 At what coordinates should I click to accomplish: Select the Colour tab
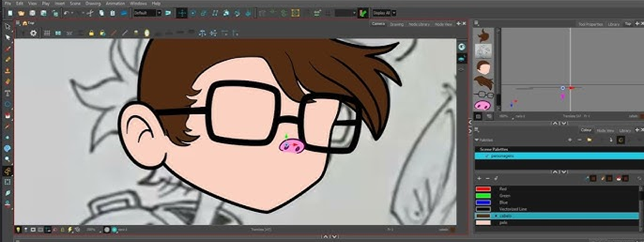point(586,131)
